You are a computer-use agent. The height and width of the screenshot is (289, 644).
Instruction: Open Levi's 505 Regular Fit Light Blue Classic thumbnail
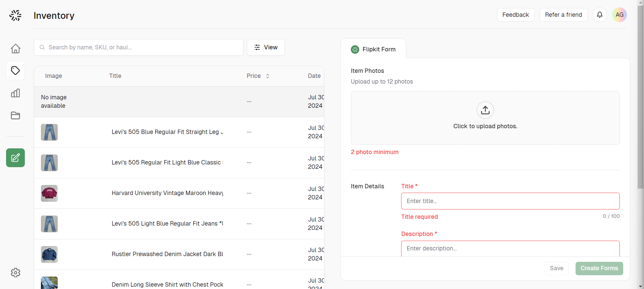tap(49, 163)
